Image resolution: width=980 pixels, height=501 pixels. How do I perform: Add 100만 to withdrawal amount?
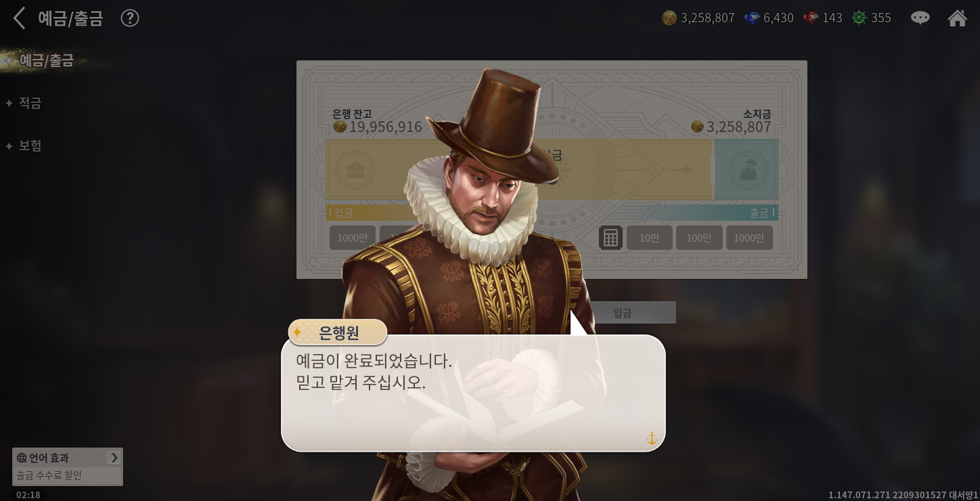tap(699, 238)
